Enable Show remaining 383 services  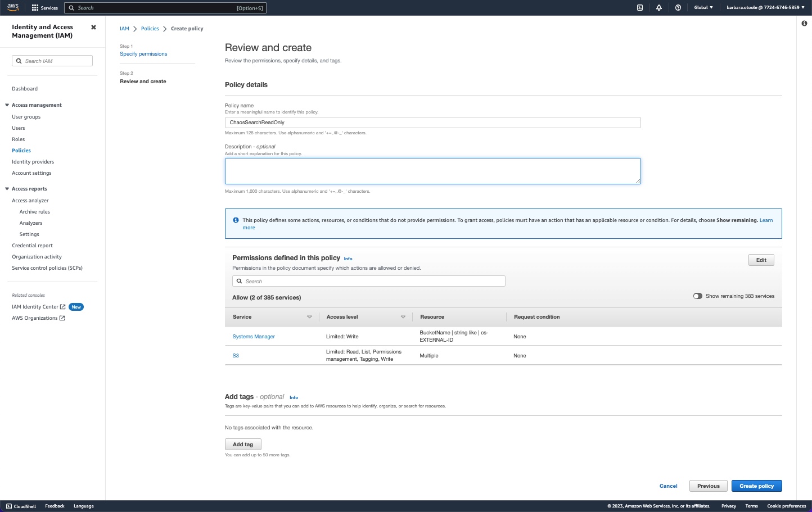click(x=698, y=296)
